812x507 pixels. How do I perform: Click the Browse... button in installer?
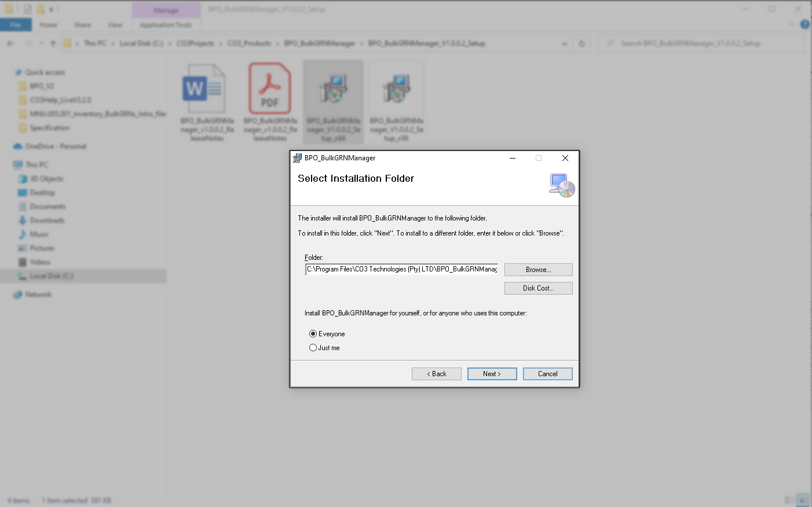539,270
